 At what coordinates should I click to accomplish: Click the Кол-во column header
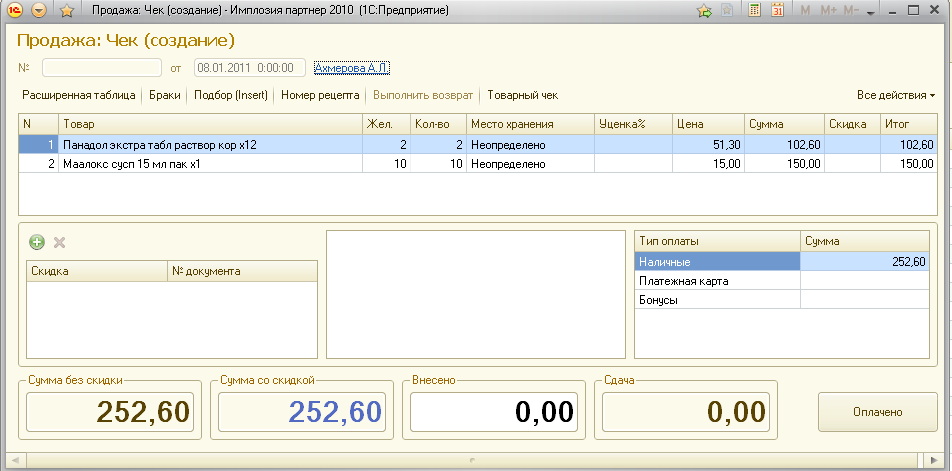tap(438, 124)
